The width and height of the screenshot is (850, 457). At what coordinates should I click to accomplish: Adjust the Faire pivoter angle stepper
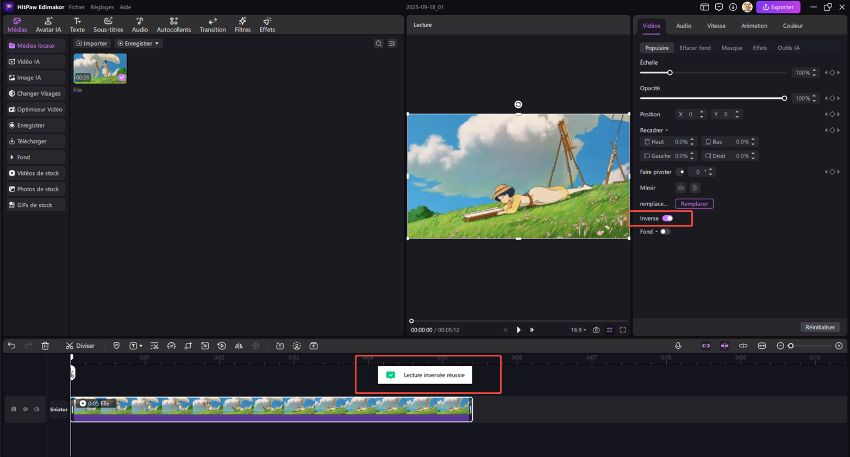[x=710, y=172]
